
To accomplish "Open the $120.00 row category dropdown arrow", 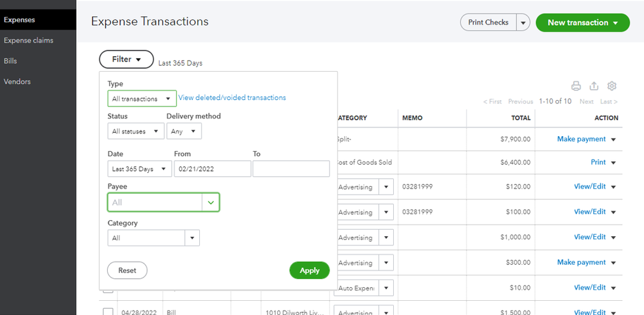I will point(386,187).
